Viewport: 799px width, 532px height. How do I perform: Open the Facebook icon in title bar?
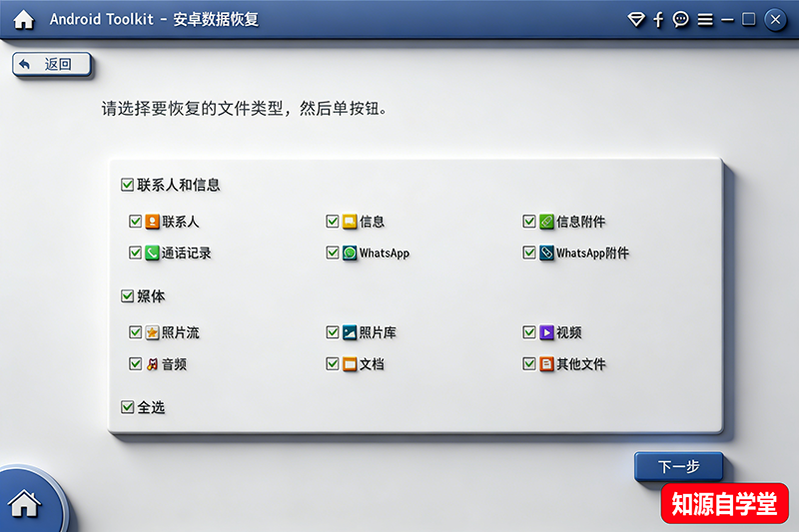click(x=658, y=20)
